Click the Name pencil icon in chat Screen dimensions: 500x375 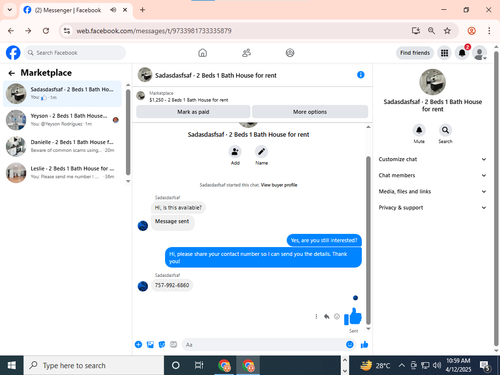[261, 152]
